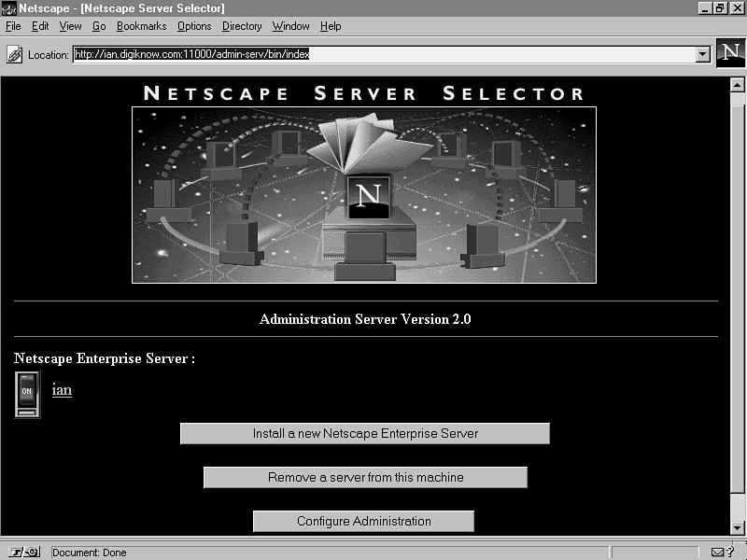Click the ian server link
Viewport: 747px width, 560px height.
click(62, 390)
